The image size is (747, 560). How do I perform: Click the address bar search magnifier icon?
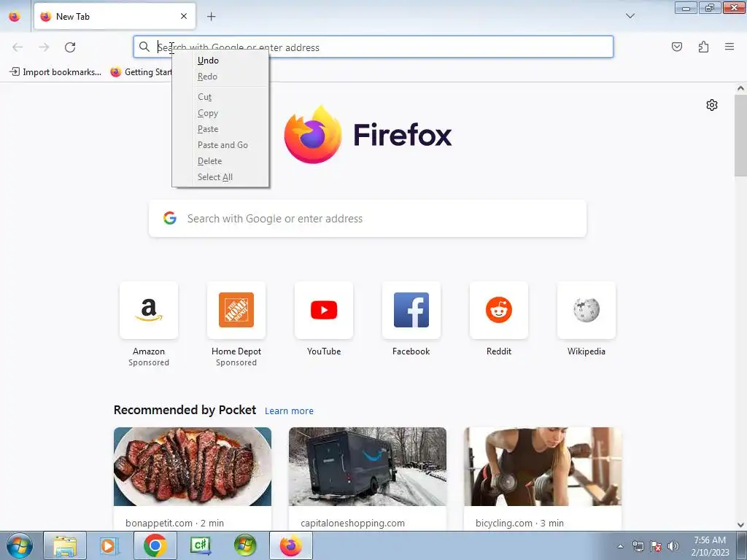point(144,47)
